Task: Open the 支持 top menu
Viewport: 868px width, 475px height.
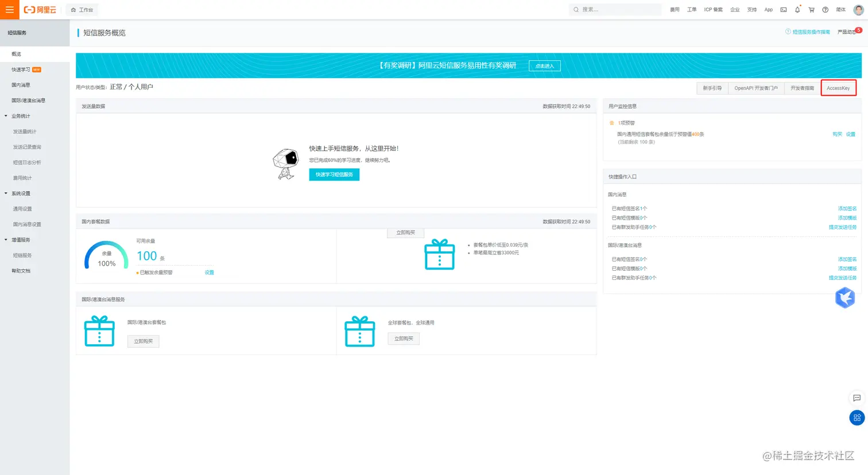Action: tap(752, 10)
